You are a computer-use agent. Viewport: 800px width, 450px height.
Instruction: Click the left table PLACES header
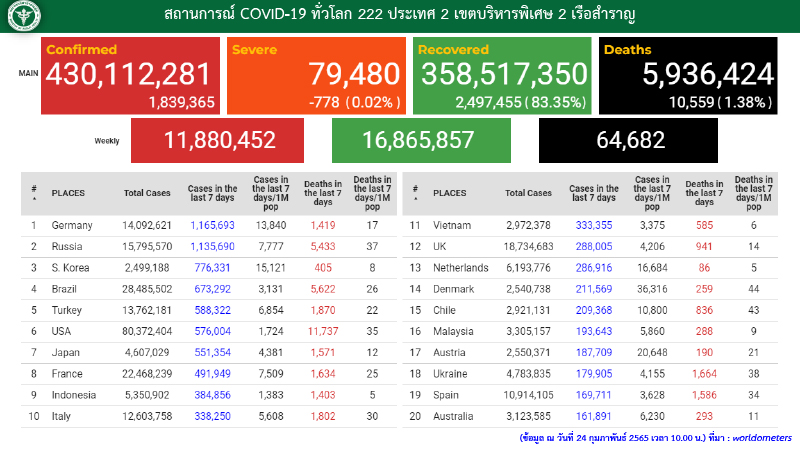pyautogui.click(x=68, y=193)
